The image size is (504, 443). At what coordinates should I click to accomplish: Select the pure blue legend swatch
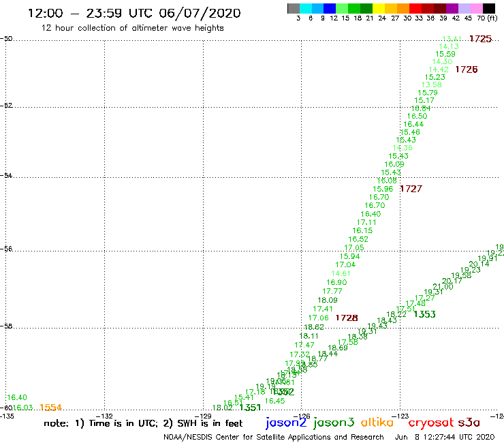coord(330,8)
